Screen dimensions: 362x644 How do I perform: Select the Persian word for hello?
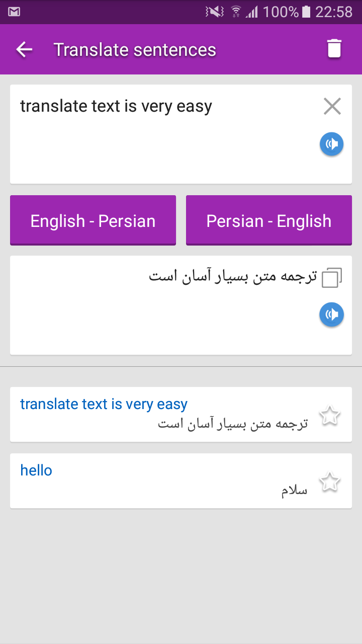[294, 490]
